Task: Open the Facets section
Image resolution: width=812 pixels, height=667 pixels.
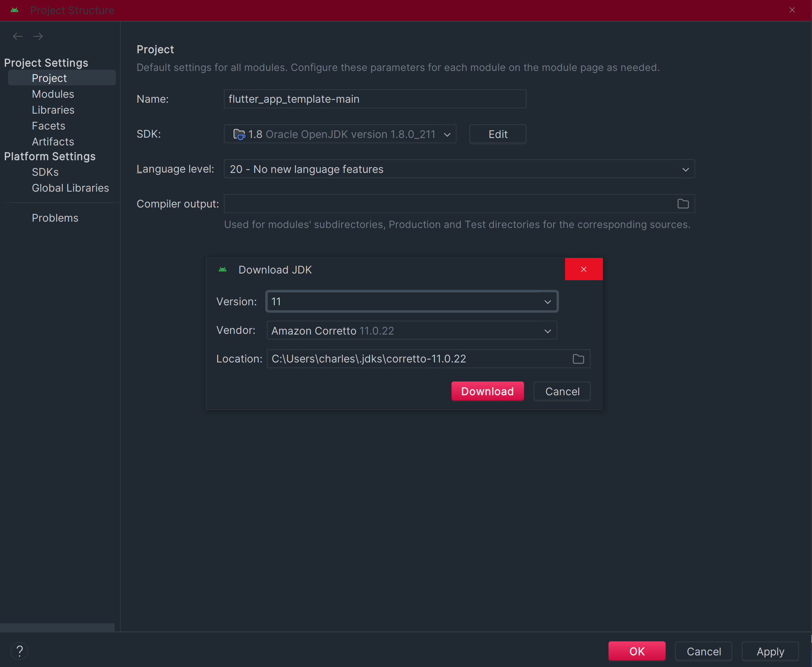Action: 48,126
